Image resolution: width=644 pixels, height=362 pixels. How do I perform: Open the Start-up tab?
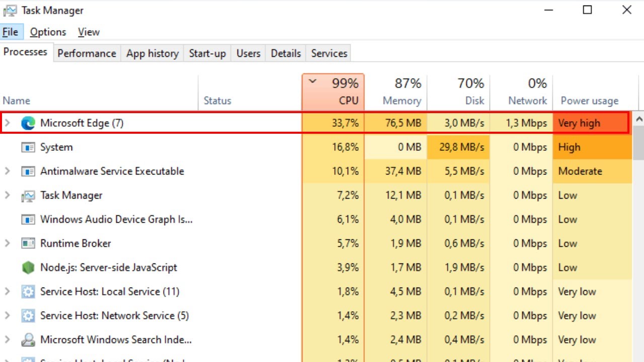[x=207, y=53]
